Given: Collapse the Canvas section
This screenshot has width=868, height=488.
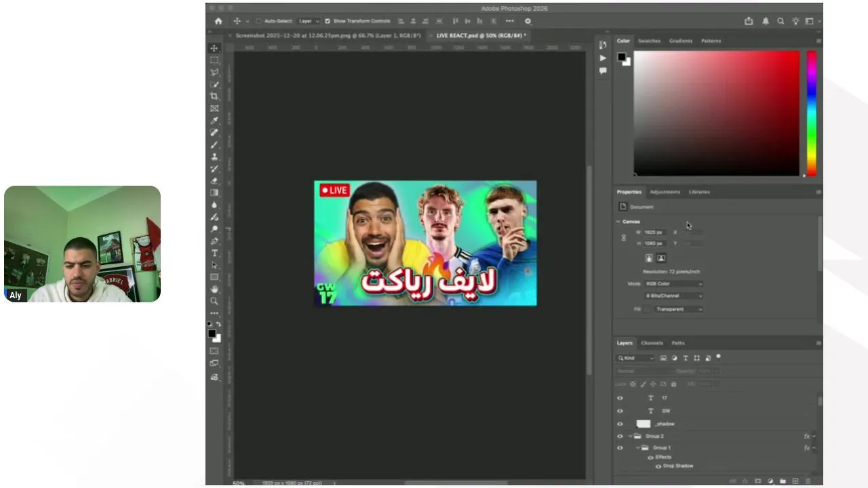Looking at the screenshot, I should tap(618, 222).
